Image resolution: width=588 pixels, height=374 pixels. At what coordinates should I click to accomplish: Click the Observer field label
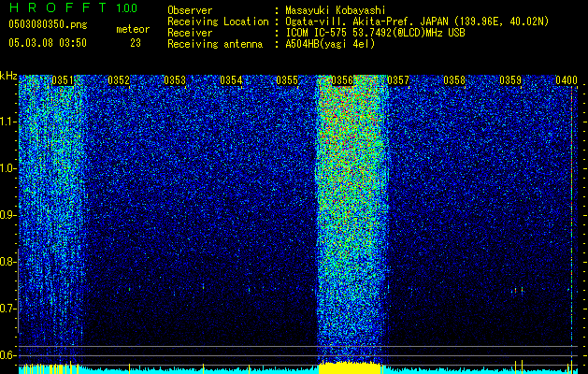point(190,10)
